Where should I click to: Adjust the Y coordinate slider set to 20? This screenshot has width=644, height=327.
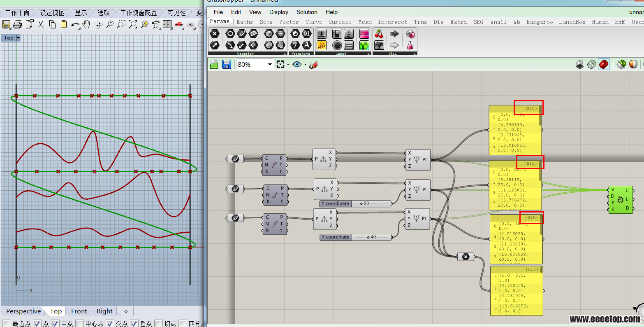355,203
